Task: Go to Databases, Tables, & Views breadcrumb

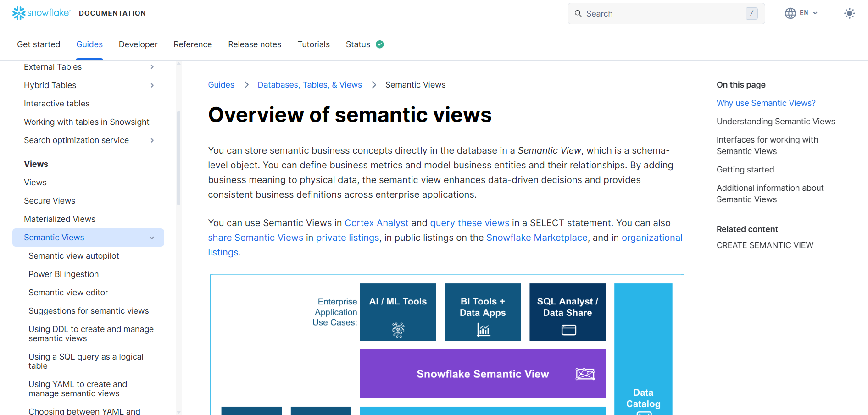Action: click(310, 85)
